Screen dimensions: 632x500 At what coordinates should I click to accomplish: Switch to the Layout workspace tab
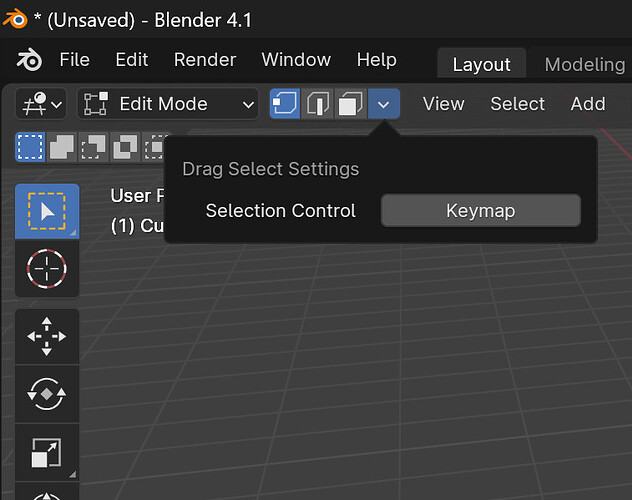(482, 64)
